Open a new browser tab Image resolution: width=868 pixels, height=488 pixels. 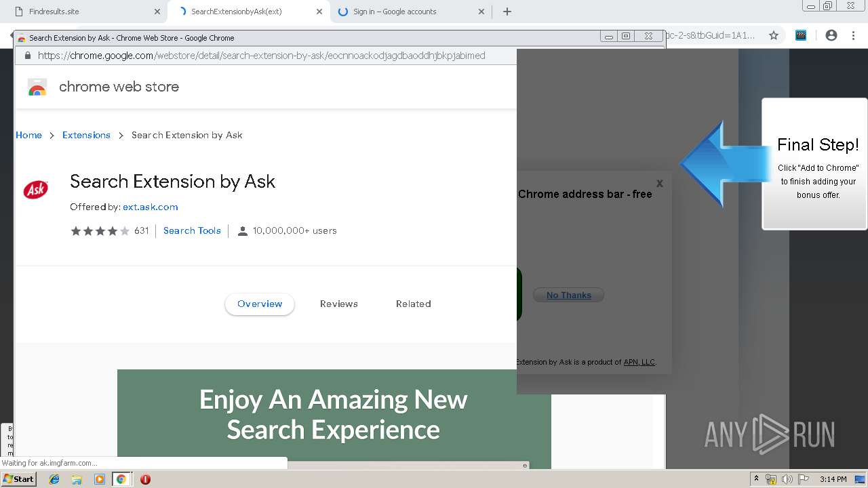tap(507, 12)
